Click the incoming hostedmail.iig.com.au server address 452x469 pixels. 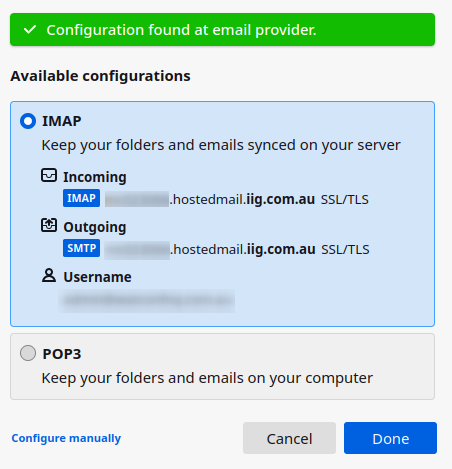(x=210, y=199)
